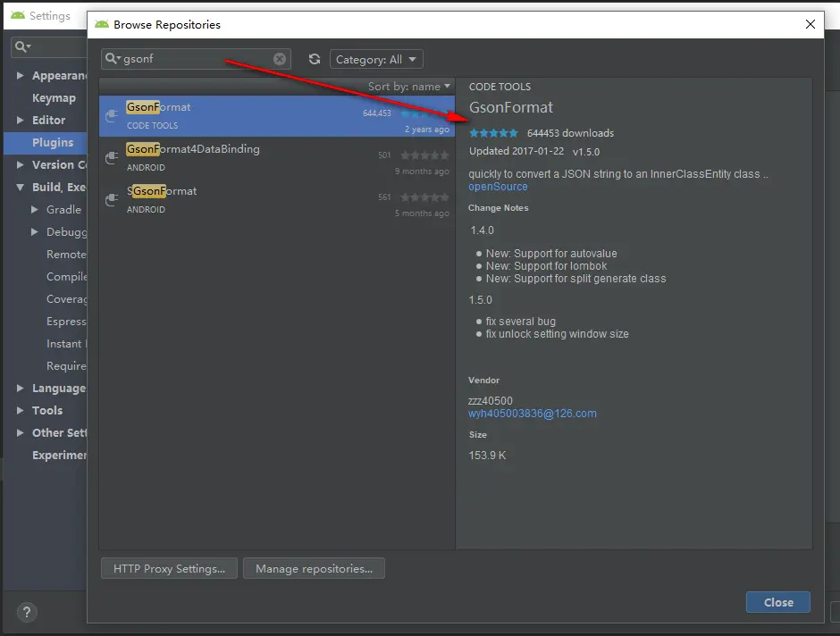Viewport: 840px width, 636px height.
Task: Expand the Tools settings node
Action: [x=21, y=411]
